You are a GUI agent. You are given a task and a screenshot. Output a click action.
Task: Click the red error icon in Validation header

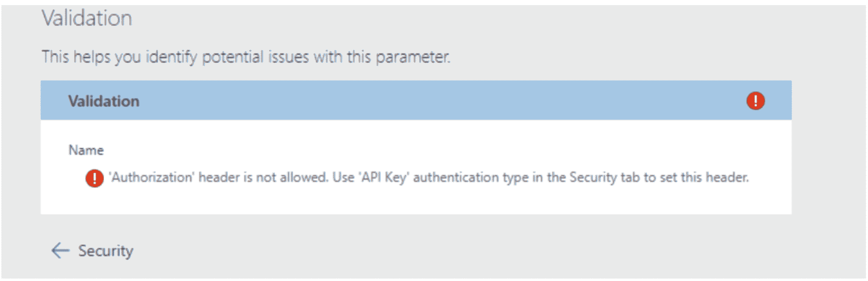(x=755, y=101)
